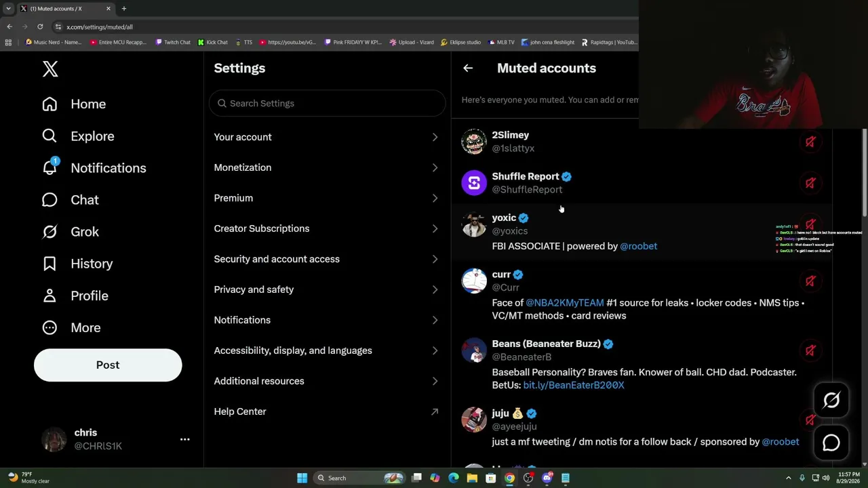Open the Twitch Chat bookmark
The height and width of the screenshot is (488, 868).
pos(173,42)
